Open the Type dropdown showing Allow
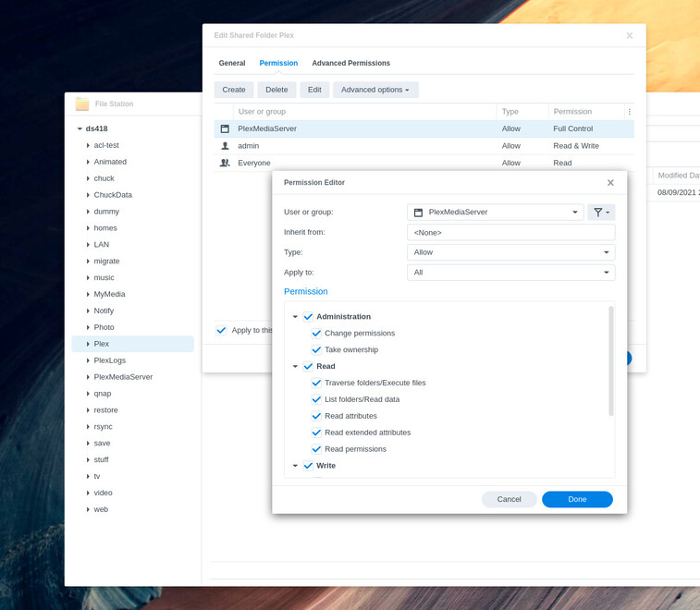The height and width of the screenshot is (610, 700). click(x=510, y=252)
